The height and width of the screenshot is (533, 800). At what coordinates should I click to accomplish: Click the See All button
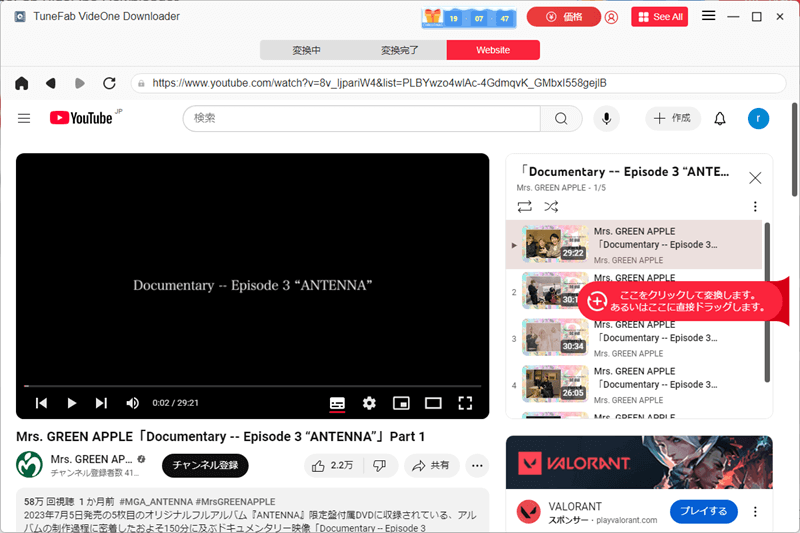[660, 17]
